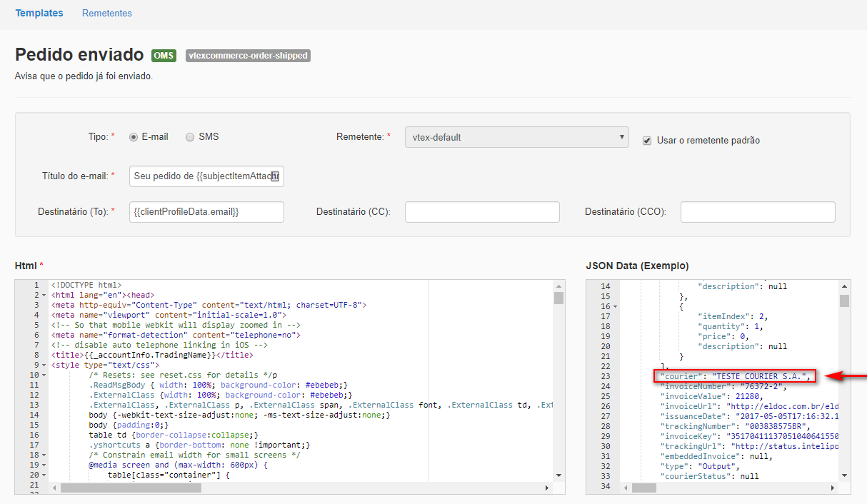The height and width of the screenshot is (504, 867).
Task: Click the Destinatário (CC) input field
Action: point(482,211)
